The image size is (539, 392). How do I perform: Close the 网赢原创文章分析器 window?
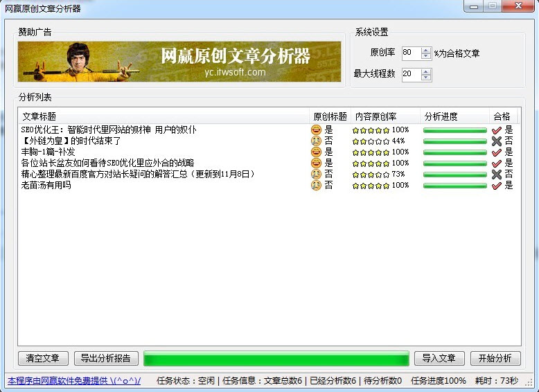tap(518, 6)
